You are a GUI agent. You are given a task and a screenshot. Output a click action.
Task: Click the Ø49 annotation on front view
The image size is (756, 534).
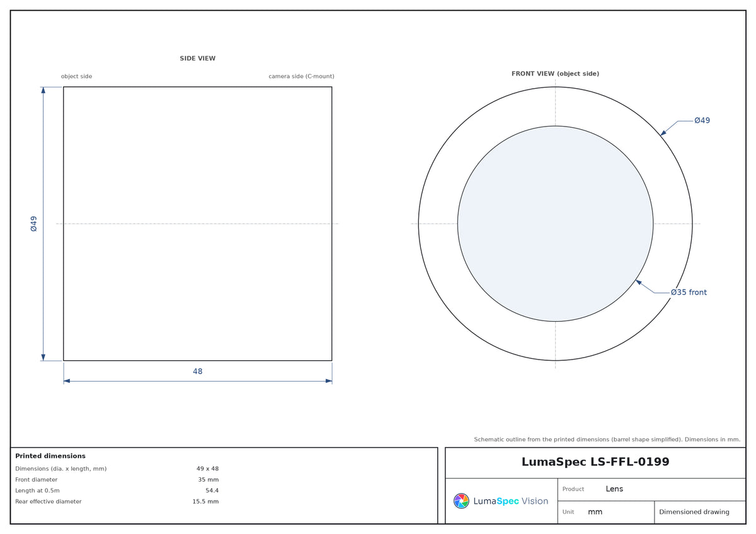[702, 120]
